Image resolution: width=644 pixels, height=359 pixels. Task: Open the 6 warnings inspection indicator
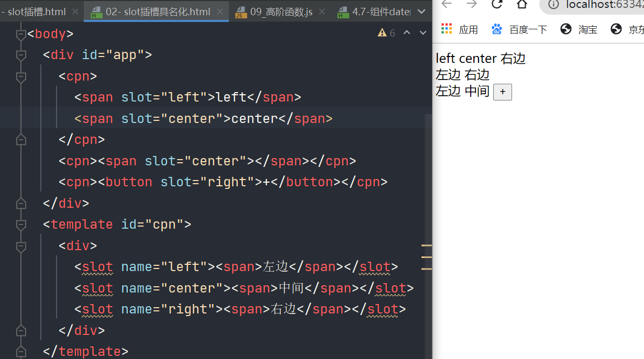pyautogui.click(x=386, y=33)
